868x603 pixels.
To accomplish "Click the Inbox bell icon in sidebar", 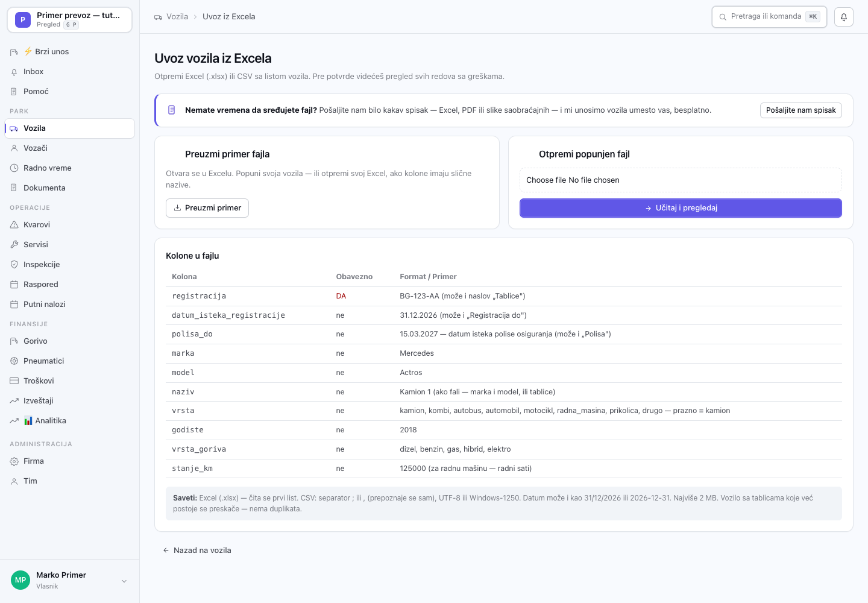I will coord(14,72).
